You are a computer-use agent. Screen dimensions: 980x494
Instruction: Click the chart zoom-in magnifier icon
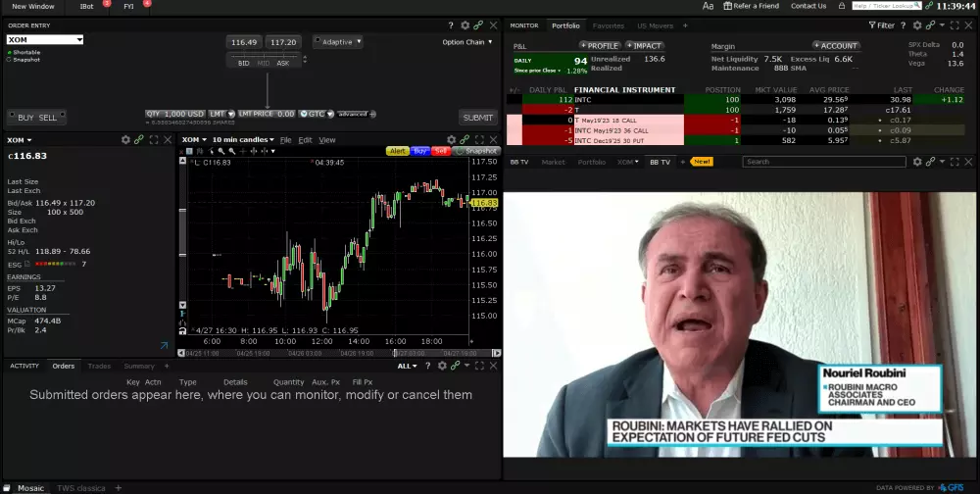221,151
